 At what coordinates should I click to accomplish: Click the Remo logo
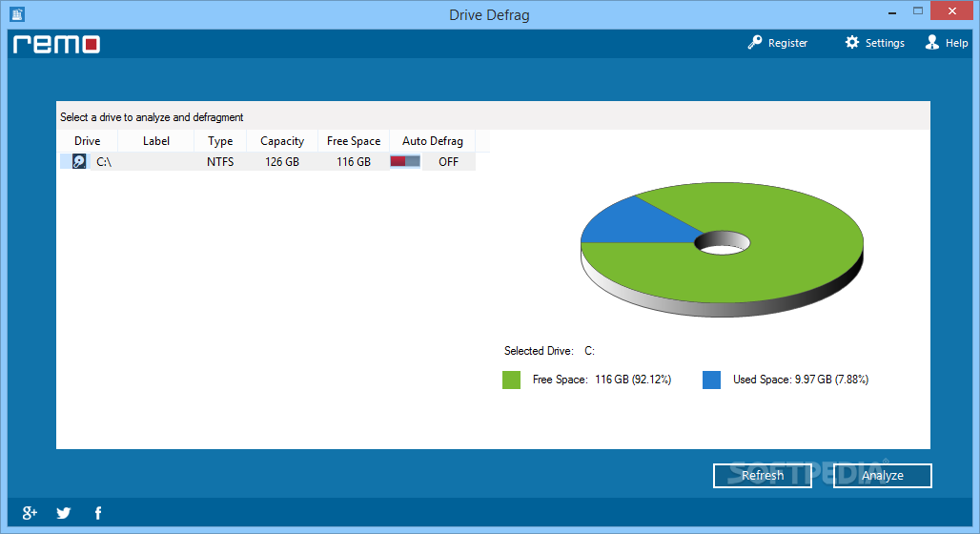point(56,44)
